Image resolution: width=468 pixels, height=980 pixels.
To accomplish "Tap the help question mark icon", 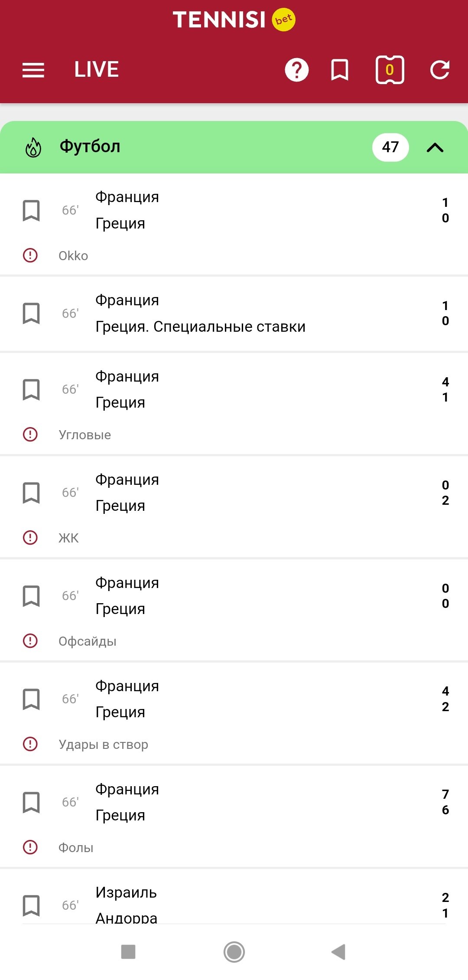I will pos(297,70).
